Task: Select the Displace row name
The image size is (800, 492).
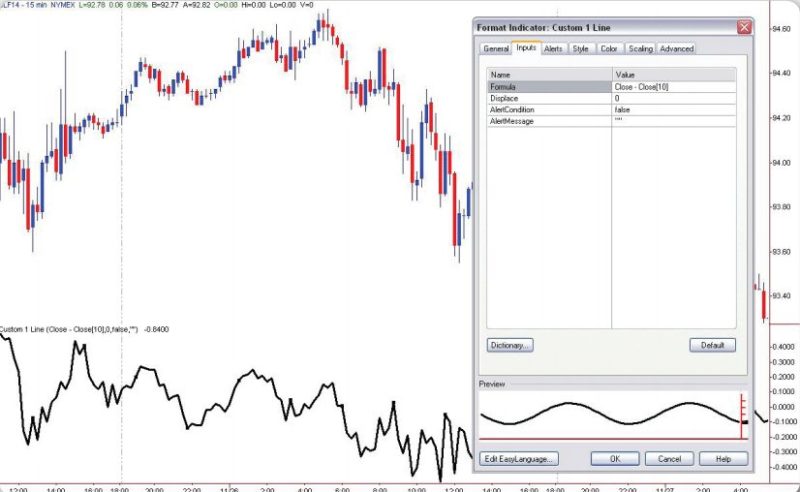Action: point(549,99)
